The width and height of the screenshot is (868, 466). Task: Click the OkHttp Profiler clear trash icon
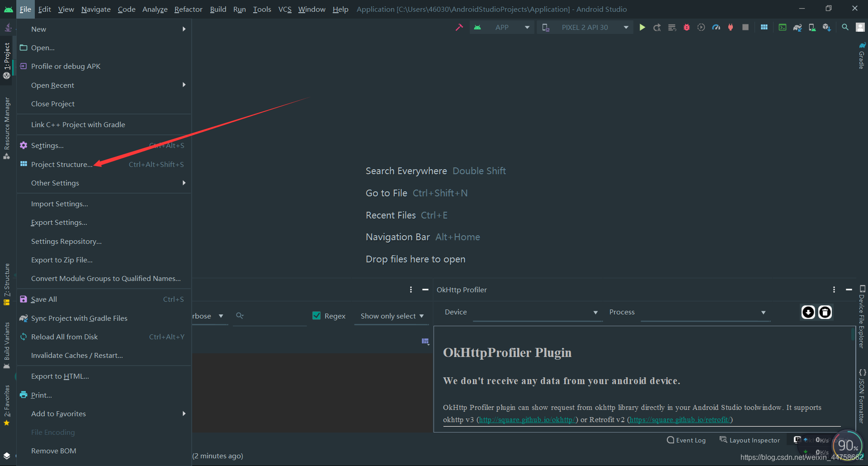pyautogui.click(x=825, y=312)
